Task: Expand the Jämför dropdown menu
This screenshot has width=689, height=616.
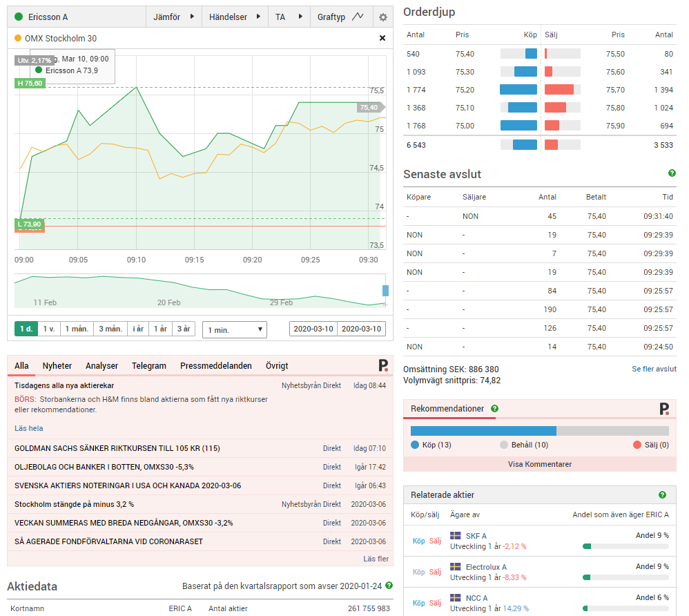Action: [173, 17]
